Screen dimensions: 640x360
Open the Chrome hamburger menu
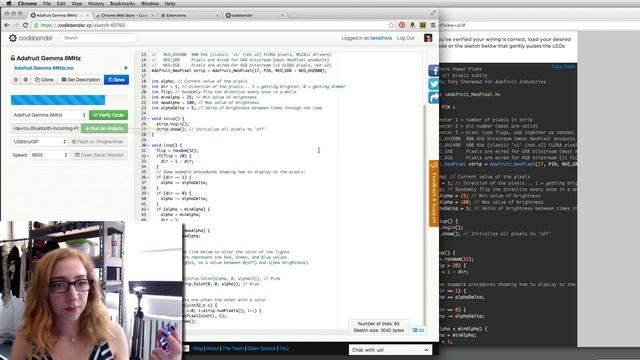(433, 25)
